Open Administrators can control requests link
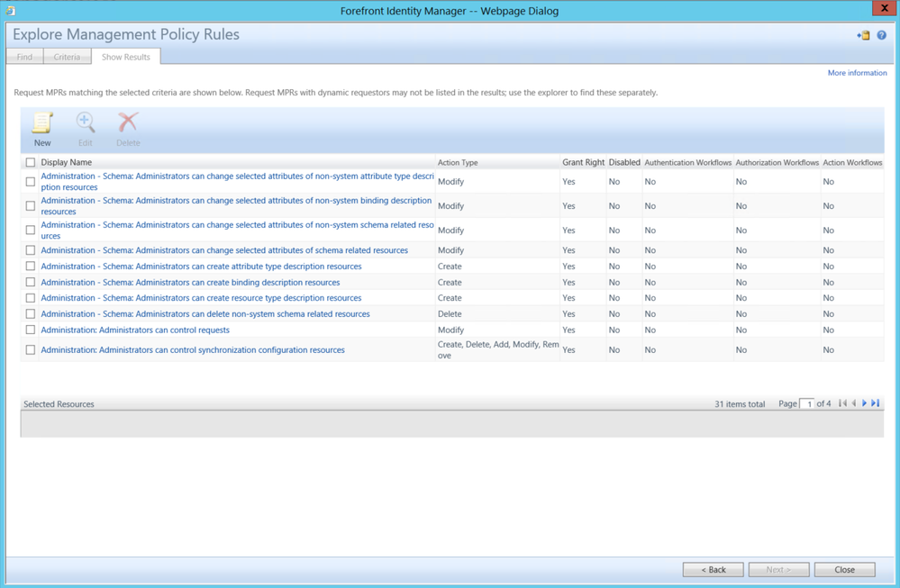 coord(135,330)
